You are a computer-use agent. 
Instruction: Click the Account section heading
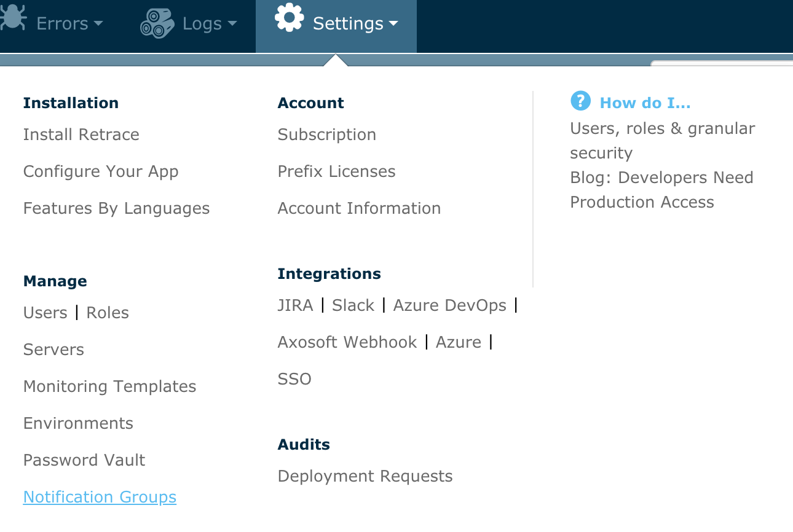pyautogui.click(x=310, y=103)
